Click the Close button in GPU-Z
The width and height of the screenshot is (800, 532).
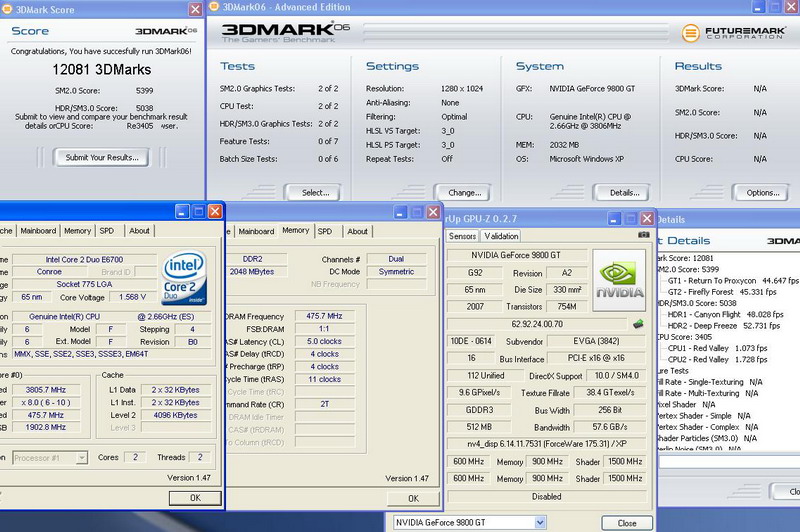(627, 523)
